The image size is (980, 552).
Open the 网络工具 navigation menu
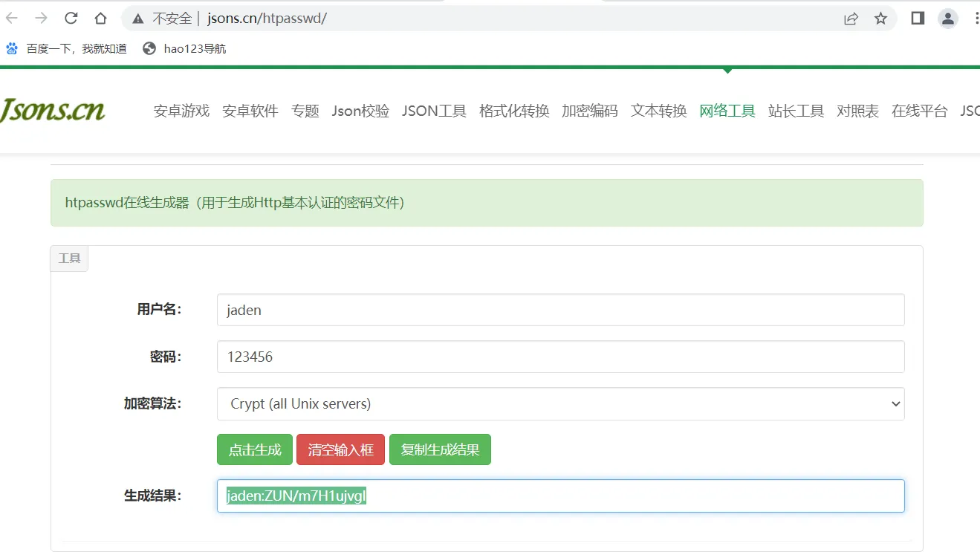(727, 111)
